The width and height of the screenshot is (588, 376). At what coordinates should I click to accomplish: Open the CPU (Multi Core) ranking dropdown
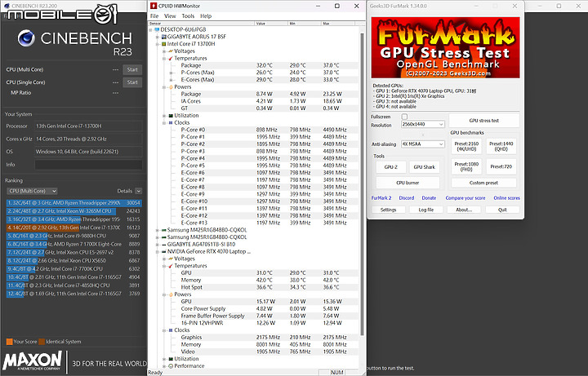(x=32, y=191)
